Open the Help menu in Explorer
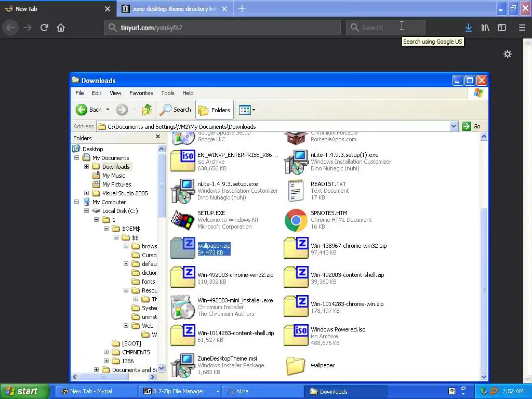Viewport: 532px width, 399px height. pos(188,93)
